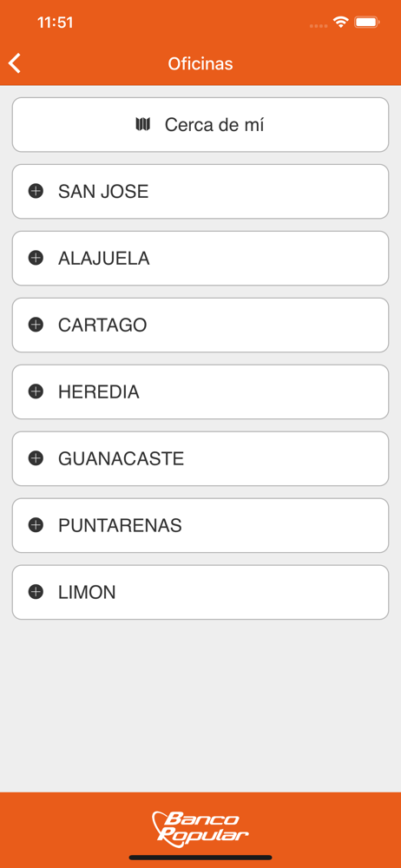Click the plus icon next to GUANACASTE

[x=36, y=458]
